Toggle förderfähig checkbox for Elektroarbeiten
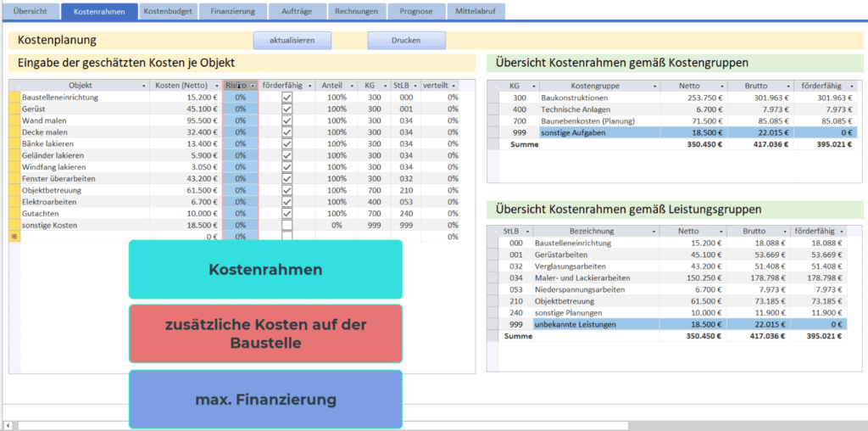This screenshot has width=868, height=431. 287,202
